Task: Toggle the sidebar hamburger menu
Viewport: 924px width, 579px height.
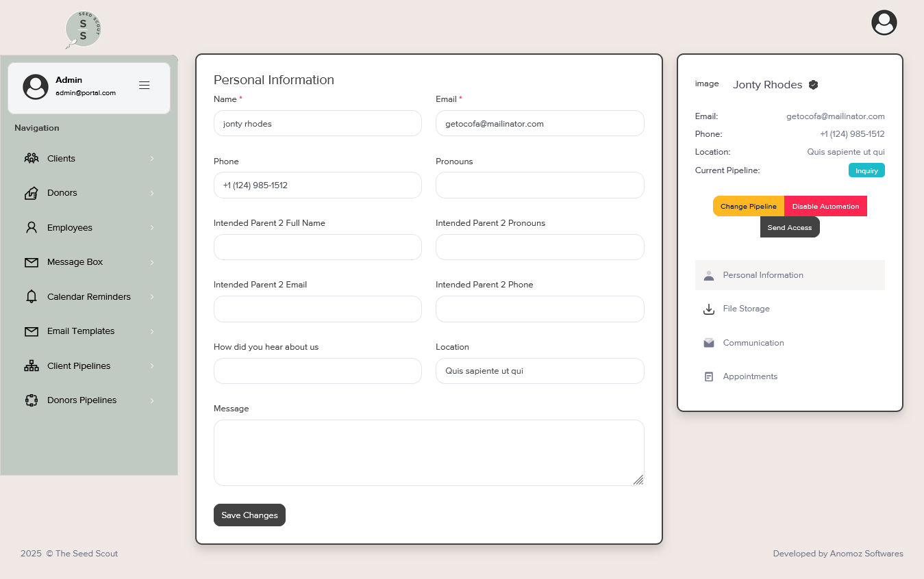Action: click(144, 86)
